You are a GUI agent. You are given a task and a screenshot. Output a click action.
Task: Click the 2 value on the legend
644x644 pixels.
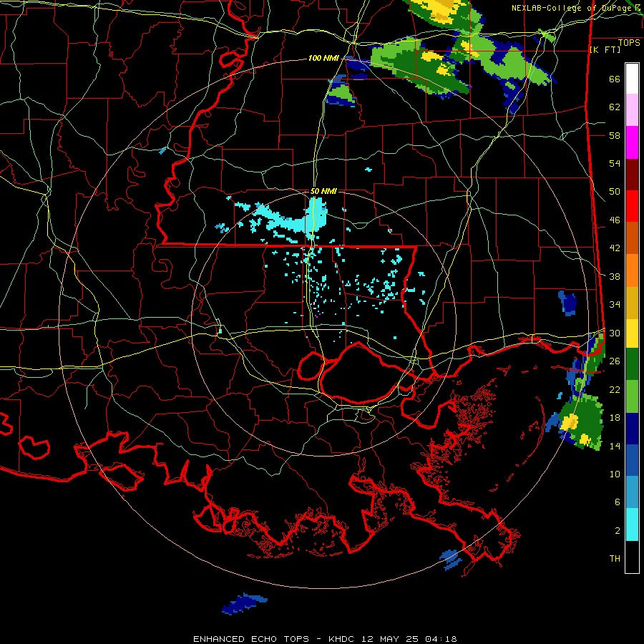pyautogui.click(x=618, y=531)
